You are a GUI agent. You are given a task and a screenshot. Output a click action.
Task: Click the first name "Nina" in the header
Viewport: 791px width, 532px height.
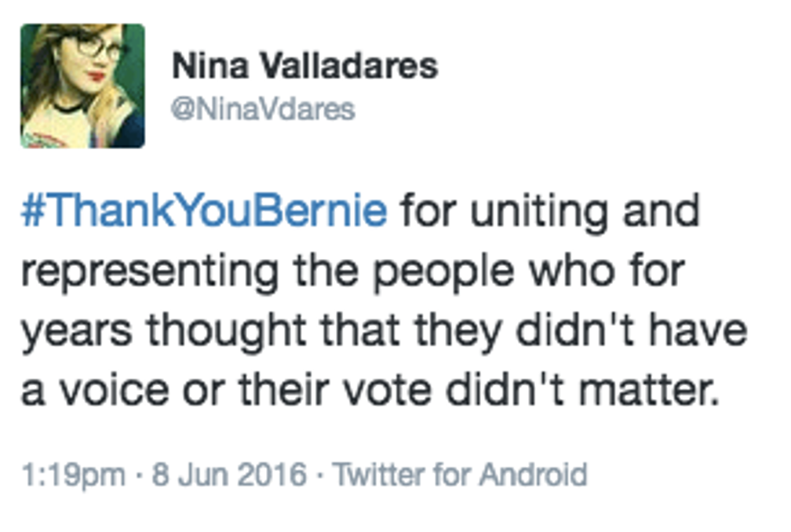(x=210, y=66)
